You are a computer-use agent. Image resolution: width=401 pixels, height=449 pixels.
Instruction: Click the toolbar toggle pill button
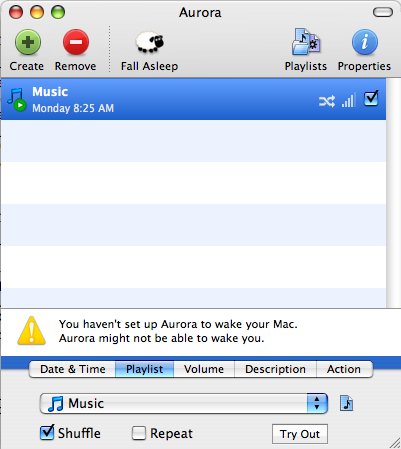383,13
